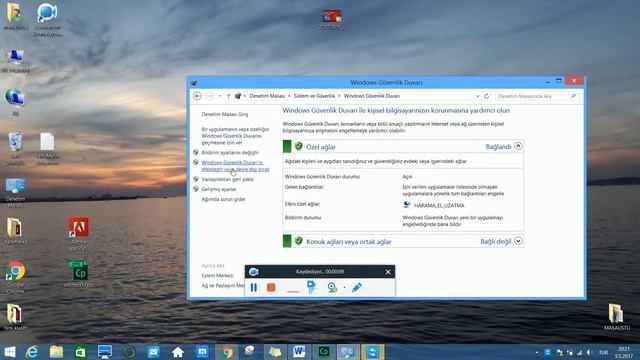Click the zoom magnifier tool in recorder bar
Screen dimensions: 640x360
pyautogui.click(x=333, y=287)
